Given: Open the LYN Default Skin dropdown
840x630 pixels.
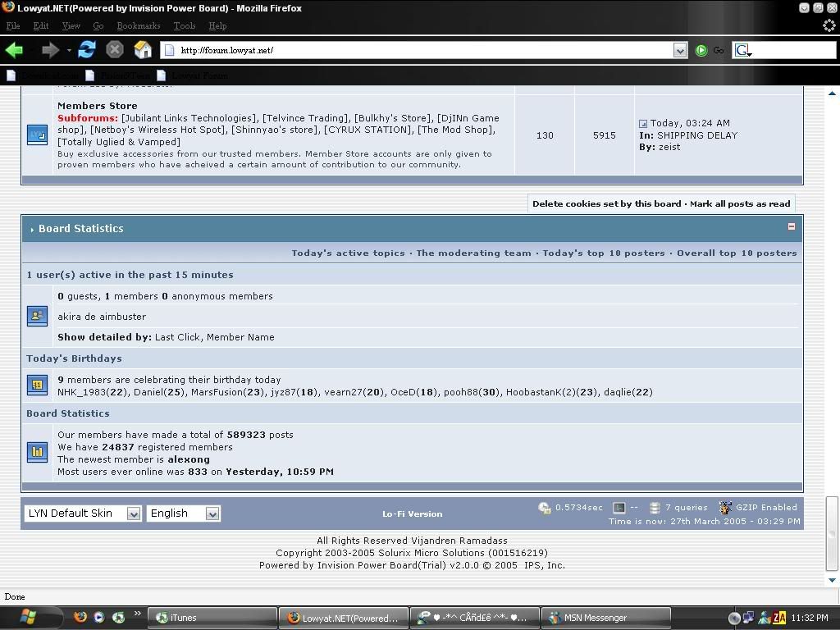Looking at the screenshot, I should click(83, 514).
